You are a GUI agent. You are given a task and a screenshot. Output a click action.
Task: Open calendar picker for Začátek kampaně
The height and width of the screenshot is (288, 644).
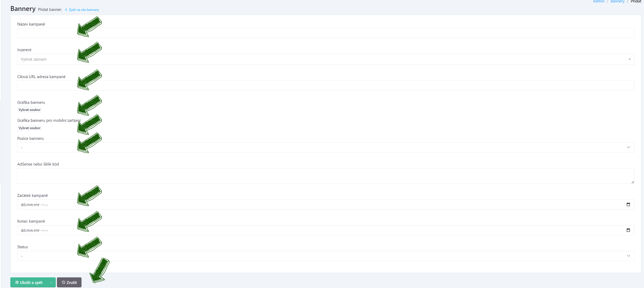(x=628, y=204)
